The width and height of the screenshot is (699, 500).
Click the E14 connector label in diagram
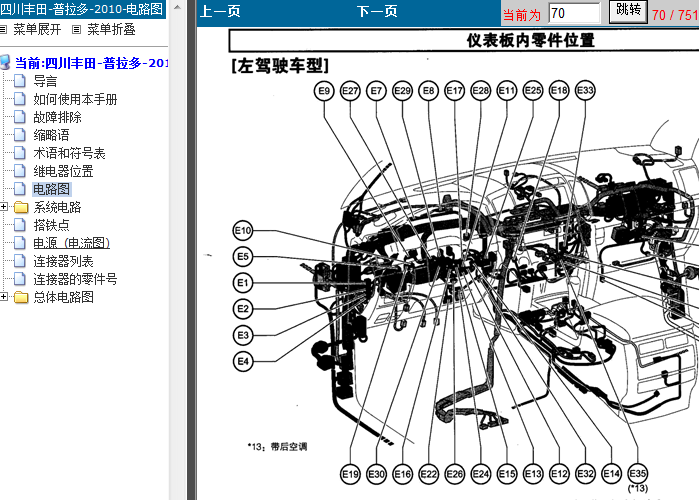611,474
